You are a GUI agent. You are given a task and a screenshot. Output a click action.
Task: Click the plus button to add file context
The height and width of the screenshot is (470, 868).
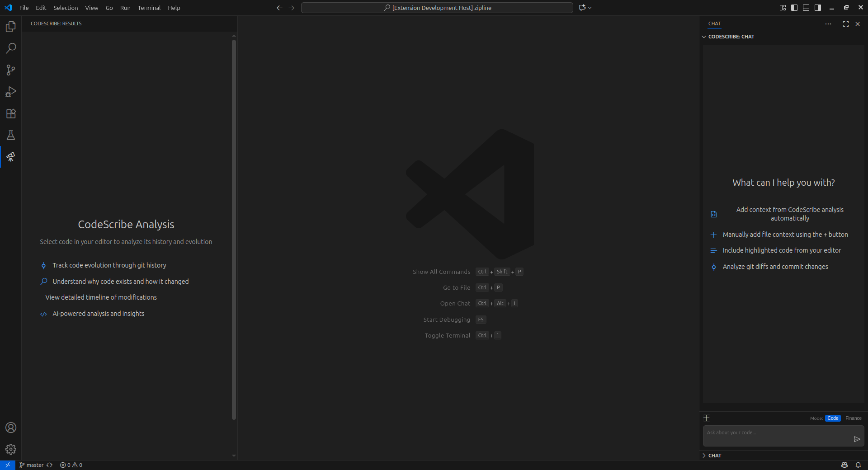[707, 418]
